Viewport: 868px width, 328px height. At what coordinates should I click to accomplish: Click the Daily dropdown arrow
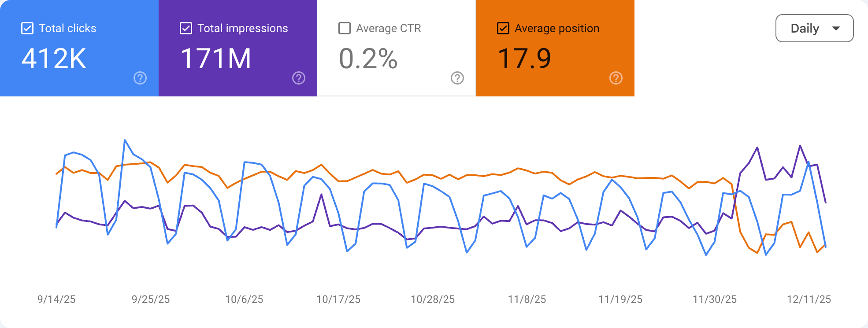coord(836,28)
